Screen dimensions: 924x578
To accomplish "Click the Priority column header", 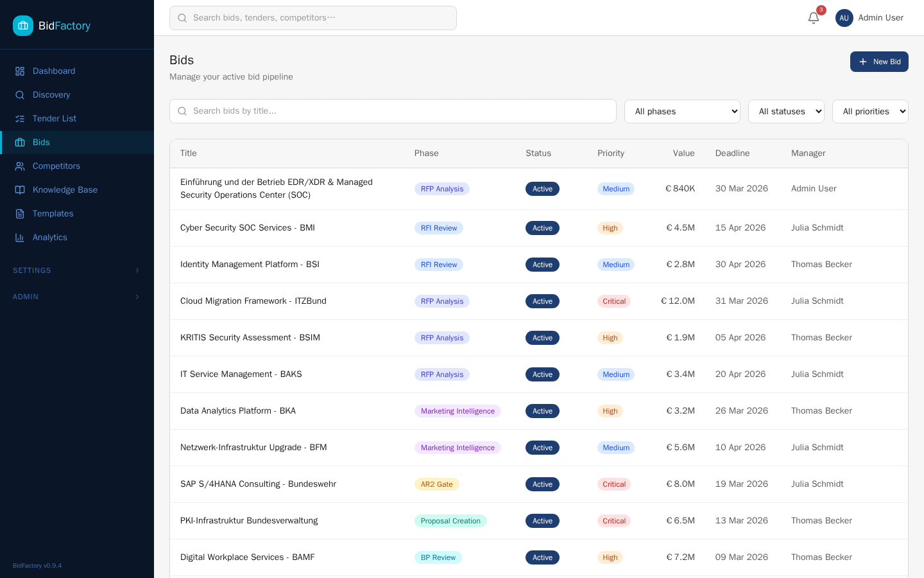I will [611, 153].
